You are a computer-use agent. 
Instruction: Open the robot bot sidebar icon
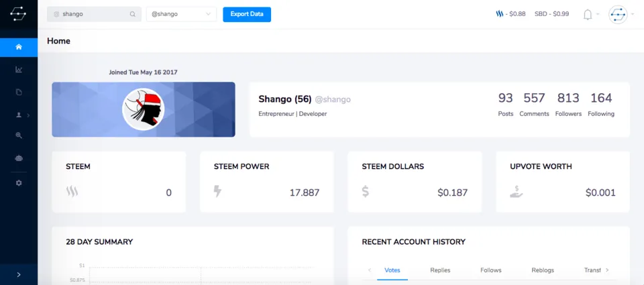pos(19,158)
